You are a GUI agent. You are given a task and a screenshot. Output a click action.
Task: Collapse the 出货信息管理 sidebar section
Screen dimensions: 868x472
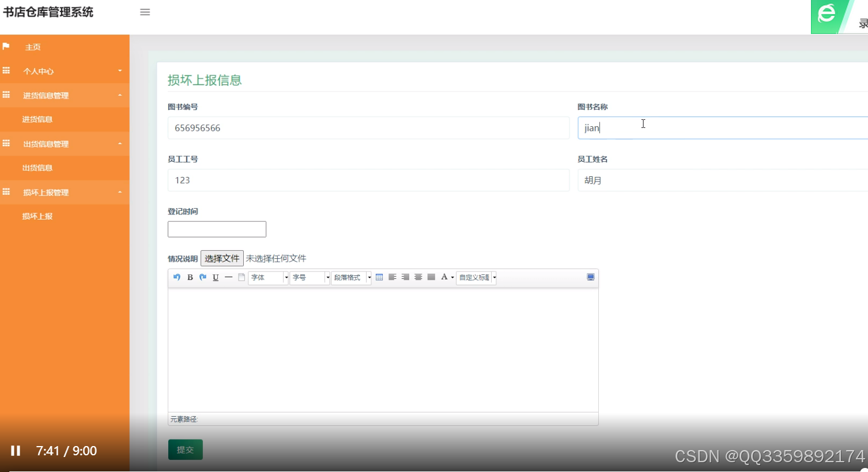[x=65, y=144]
